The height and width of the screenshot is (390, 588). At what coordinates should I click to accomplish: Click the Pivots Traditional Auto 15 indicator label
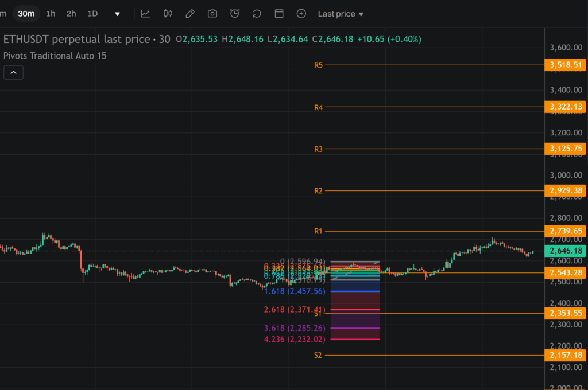coord(55,56)
